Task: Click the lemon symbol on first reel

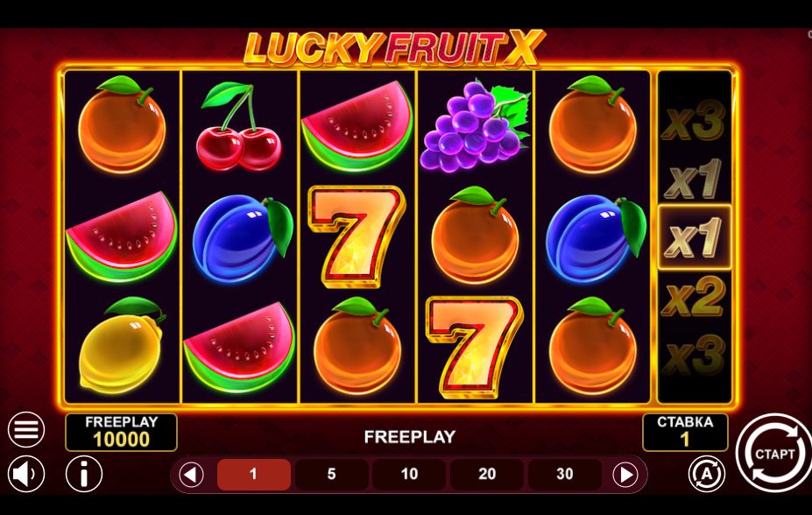Action: [121, 346]
